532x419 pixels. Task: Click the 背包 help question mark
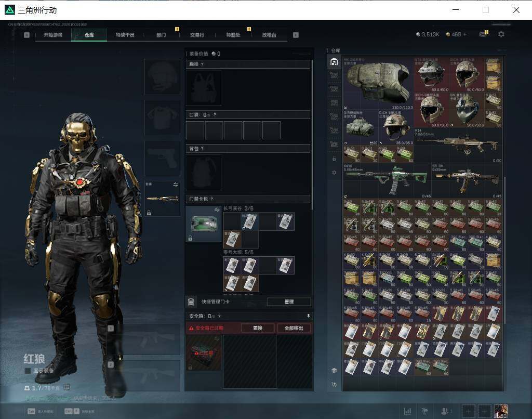pyautogui.click(x=202, y=148)
